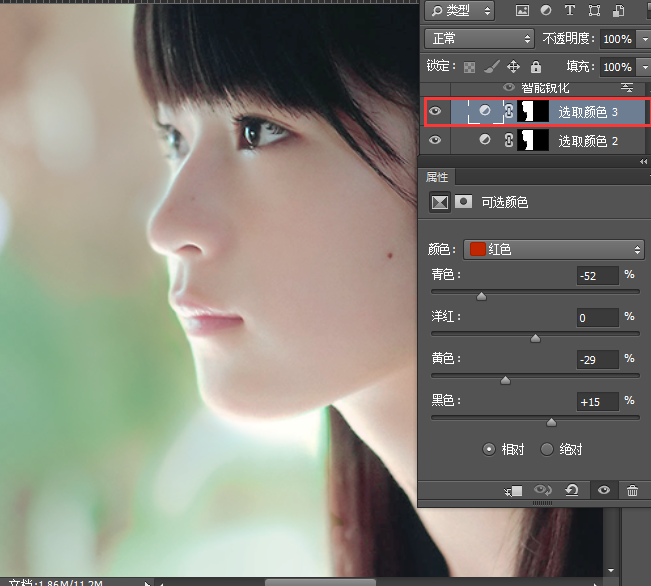651x586 pixels.
Task: Delete adjustment layer with trash icon
Action: [x=632, y=490]
